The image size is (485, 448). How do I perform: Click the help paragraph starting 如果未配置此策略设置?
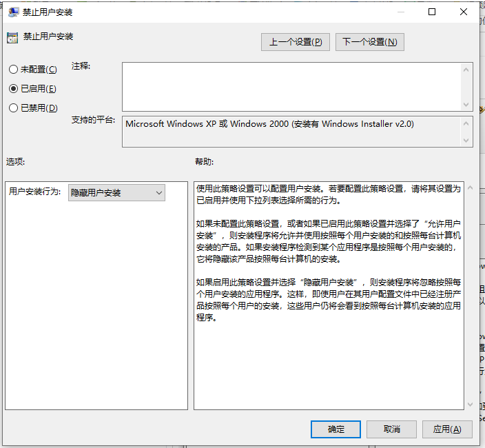329,241
